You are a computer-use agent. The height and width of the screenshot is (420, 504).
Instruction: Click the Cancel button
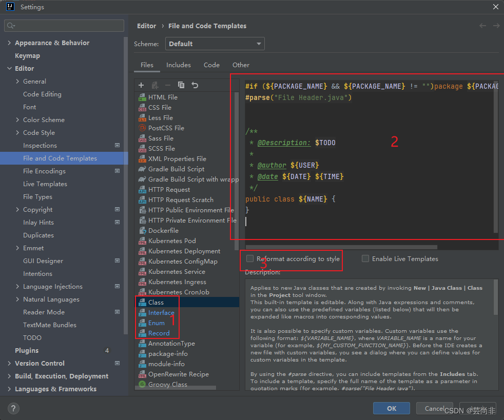click(434, 408)
